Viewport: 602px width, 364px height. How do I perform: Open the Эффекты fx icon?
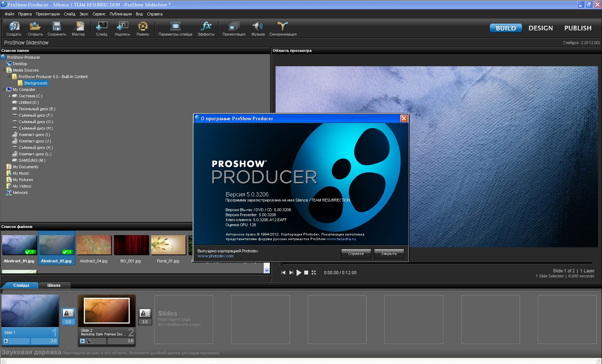tap(206, 29)
